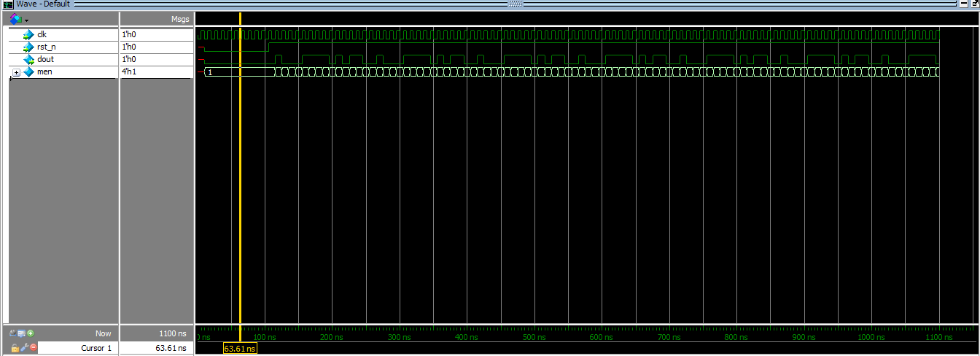This screenshot has width=980, height=356.
Task: Click the 100 ns timeline label
Action: pos(264,337)
